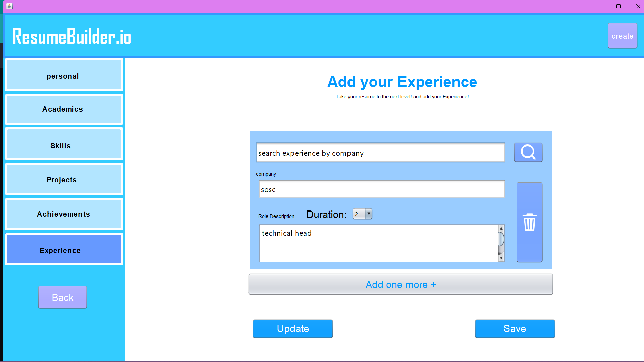Open the personal section tab
Viewport: 644px width, 362px height.
(x=64, y=75)
